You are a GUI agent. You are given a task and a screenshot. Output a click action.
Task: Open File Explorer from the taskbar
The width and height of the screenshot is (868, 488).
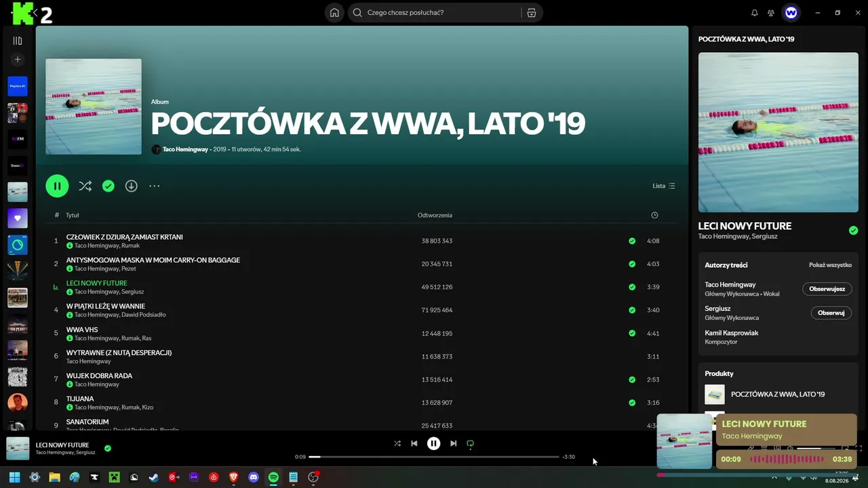[54, 477]
